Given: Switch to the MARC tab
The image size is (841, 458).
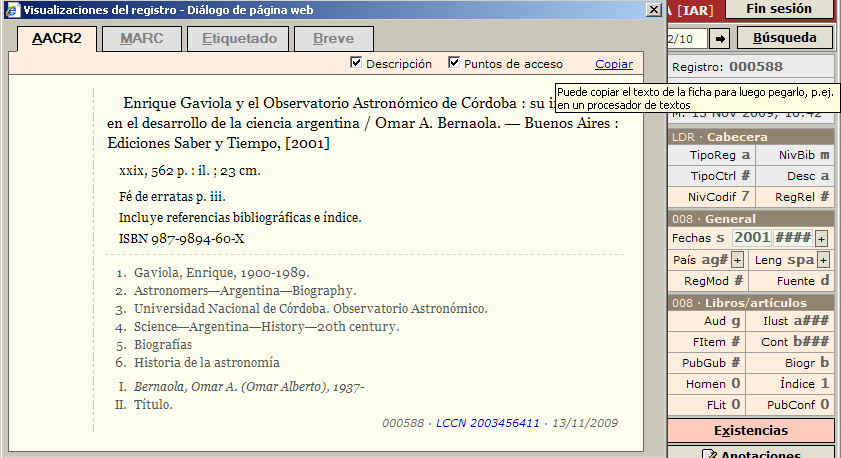Looking at the screenshot, I should pos(141,39).
